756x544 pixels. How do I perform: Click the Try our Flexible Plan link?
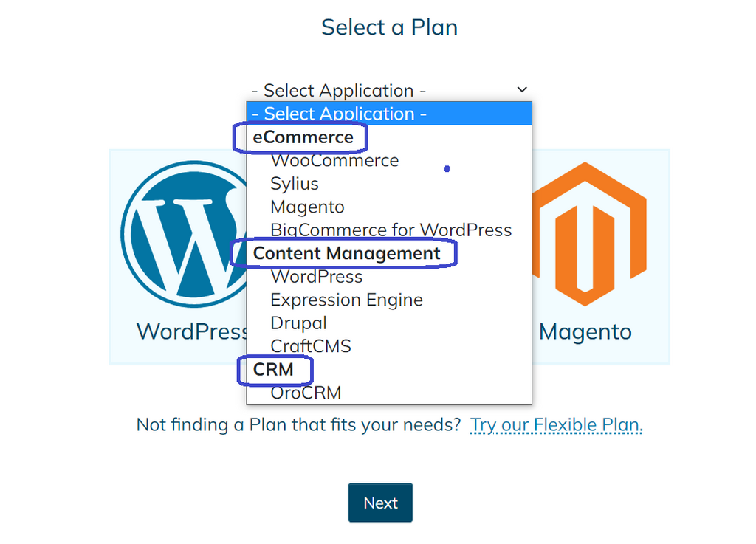coord(556,424)
